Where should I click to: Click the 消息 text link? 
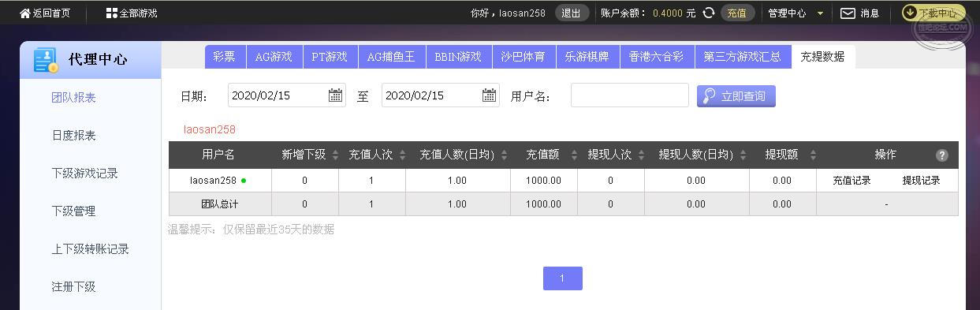pos(870,13)
